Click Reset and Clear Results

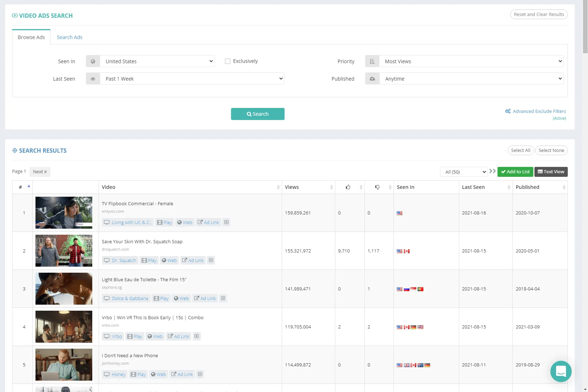[x=539, y=14]
